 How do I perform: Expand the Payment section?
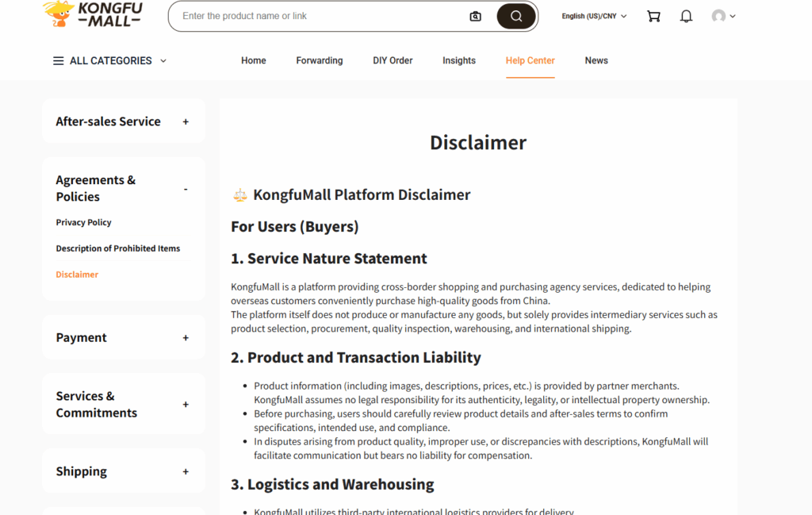tap(186, 338)
